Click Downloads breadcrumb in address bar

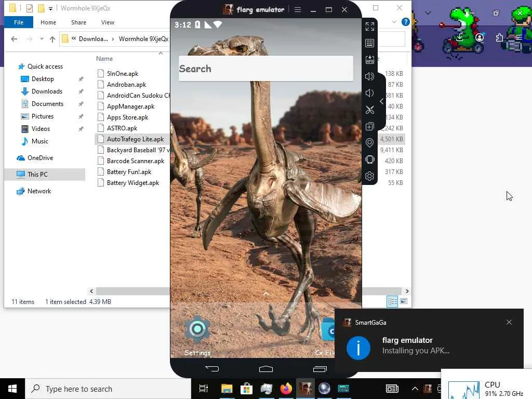[94, 39]
